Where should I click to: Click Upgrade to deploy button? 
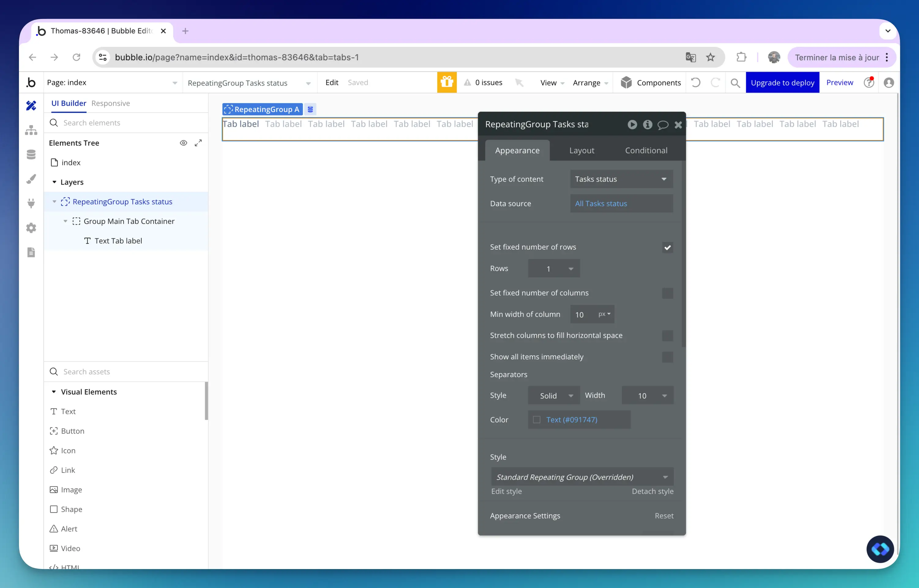tap(782, 83)
